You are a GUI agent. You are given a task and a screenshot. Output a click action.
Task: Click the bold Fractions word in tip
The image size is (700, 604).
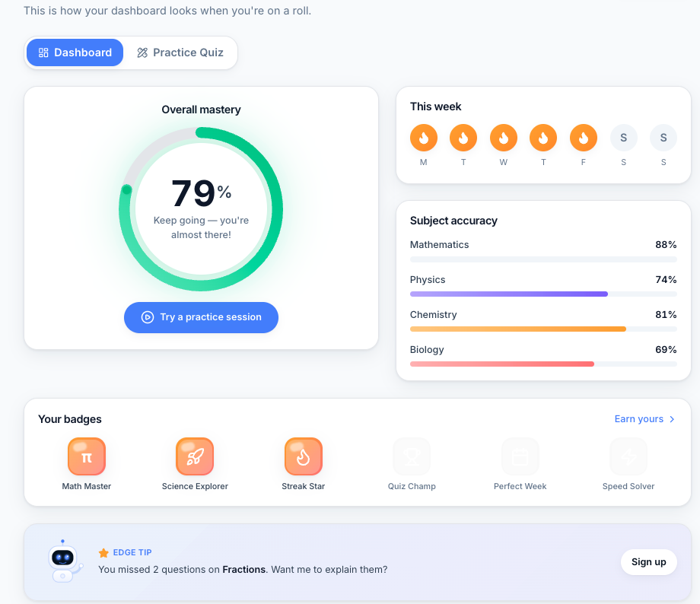pyautogui.click(x=243, y=570)
